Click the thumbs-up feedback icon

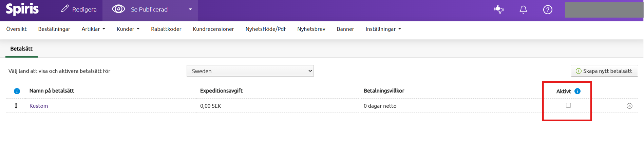click(x=499, y=9)
